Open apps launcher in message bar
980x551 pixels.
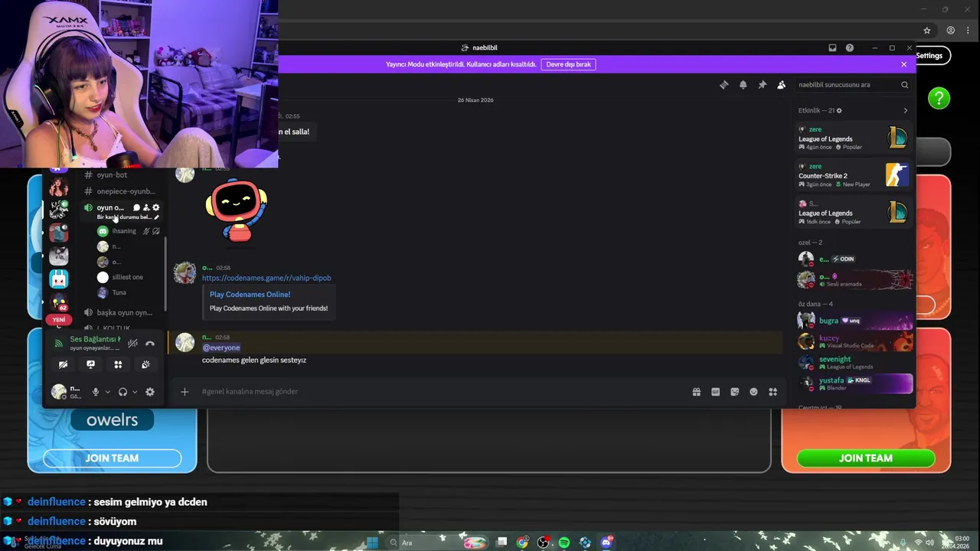773,392
